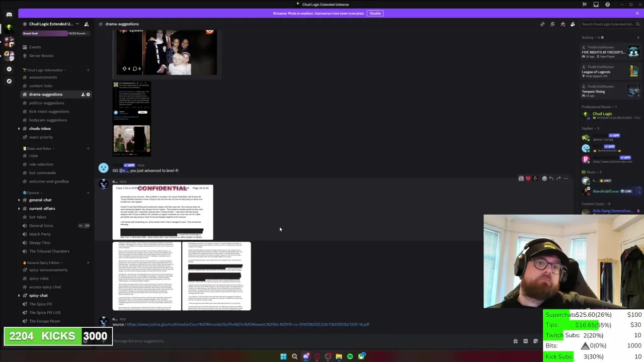Open kick-react-suggestions channel

(x=55, y=112)
